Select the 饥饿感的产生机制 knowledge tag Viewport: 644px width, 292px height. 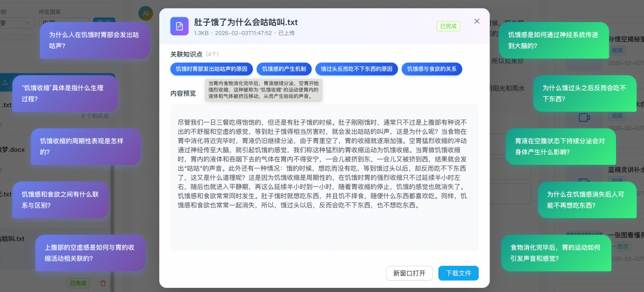coord(284,69)
